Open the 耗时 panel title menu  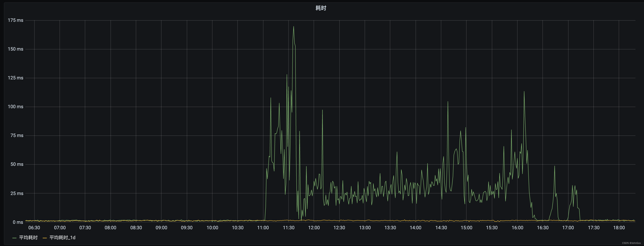321,8
